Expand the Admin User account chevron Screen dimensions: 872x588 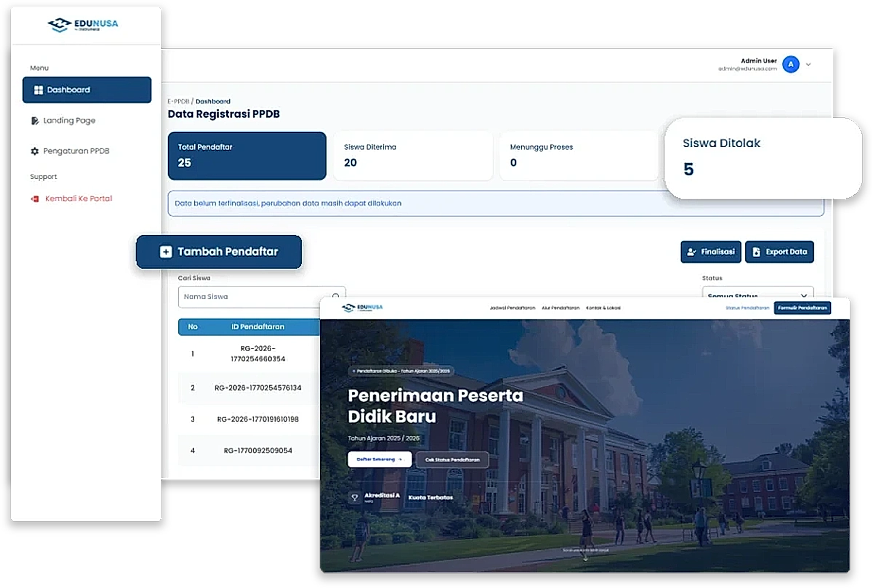pyautogui.click(x=808, y=64)
